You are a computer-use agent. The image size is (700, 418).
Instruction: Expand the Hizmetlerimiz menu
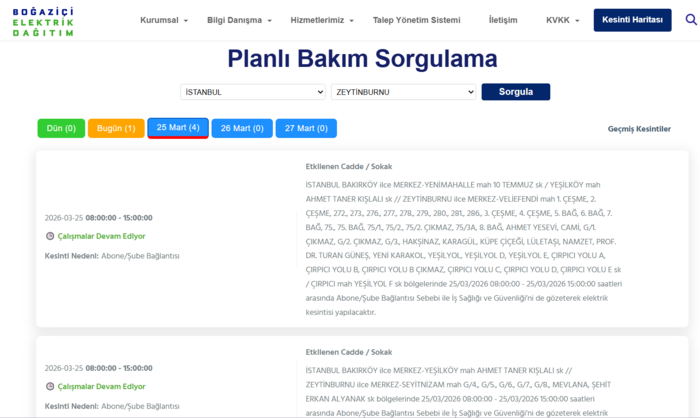(x=322, y=20)
